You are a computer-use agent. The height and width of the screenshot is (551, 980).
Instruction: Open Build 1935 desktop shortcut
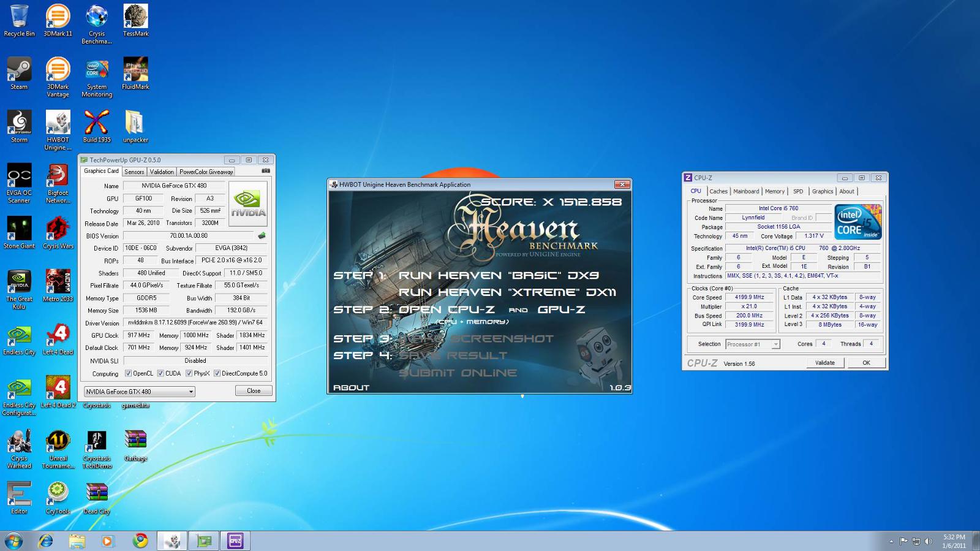click(x=97, y=127)
